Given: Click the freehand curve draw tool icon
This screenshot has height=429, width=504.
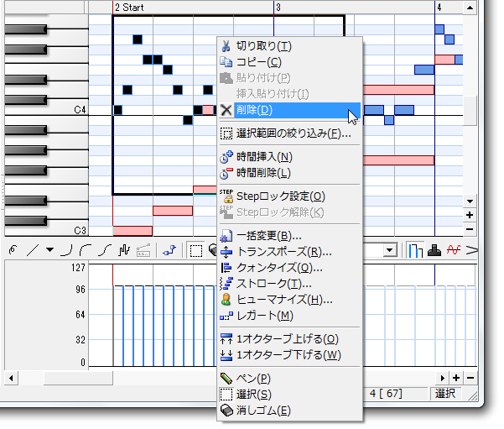Looking at the screenshot, I should tap(13, 250).
